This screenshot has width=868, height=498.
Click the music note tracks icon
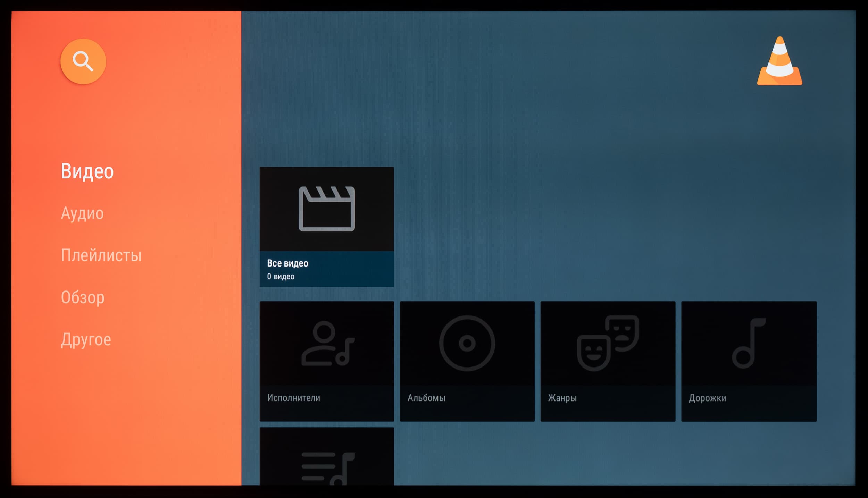coord(748,343)
